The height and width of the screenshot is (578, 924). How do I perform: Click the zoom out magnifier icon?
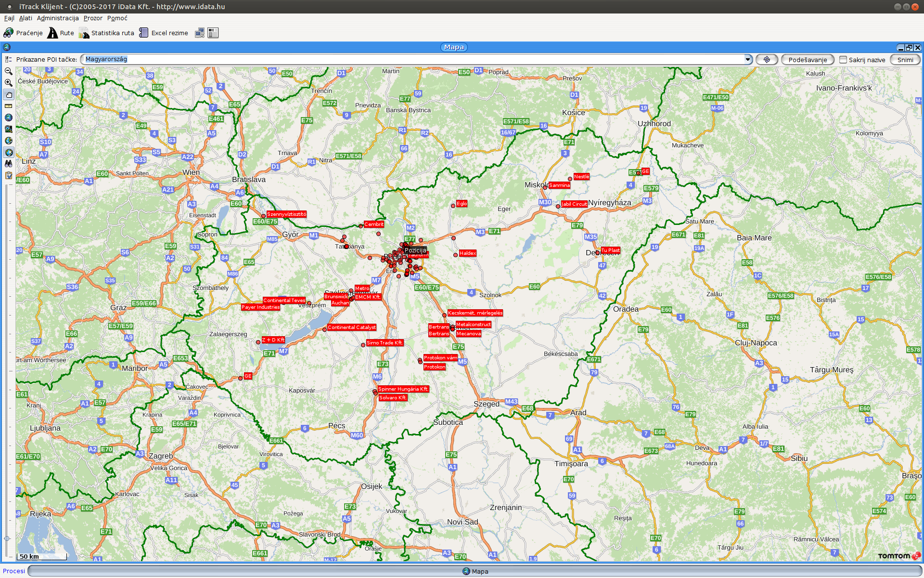[8, 71]
